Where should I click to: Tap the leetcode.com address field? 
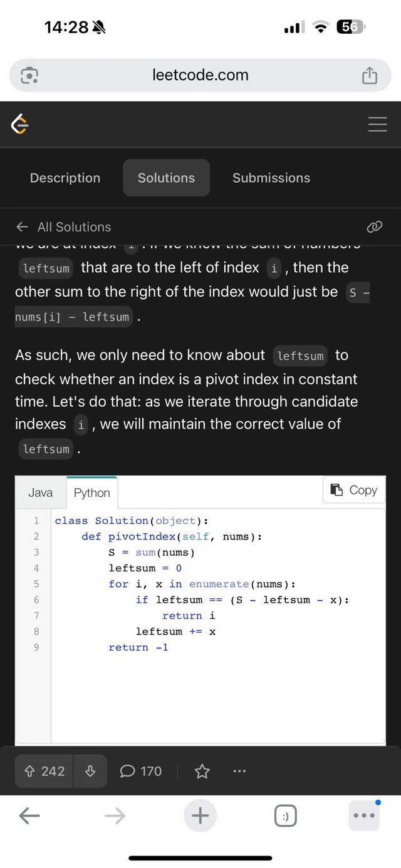click(200, 75)
